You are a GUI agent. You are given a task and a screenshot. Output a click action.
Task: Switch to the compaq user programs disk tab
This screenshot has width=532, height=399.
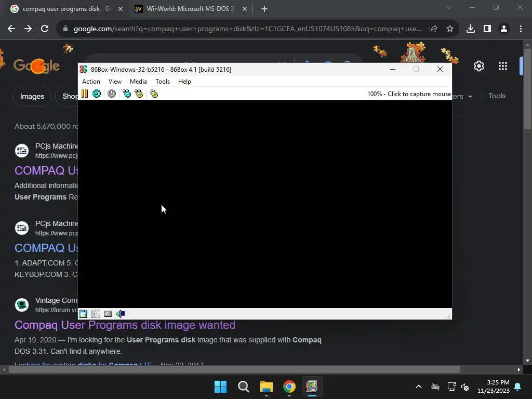click(x=66, y=9)
